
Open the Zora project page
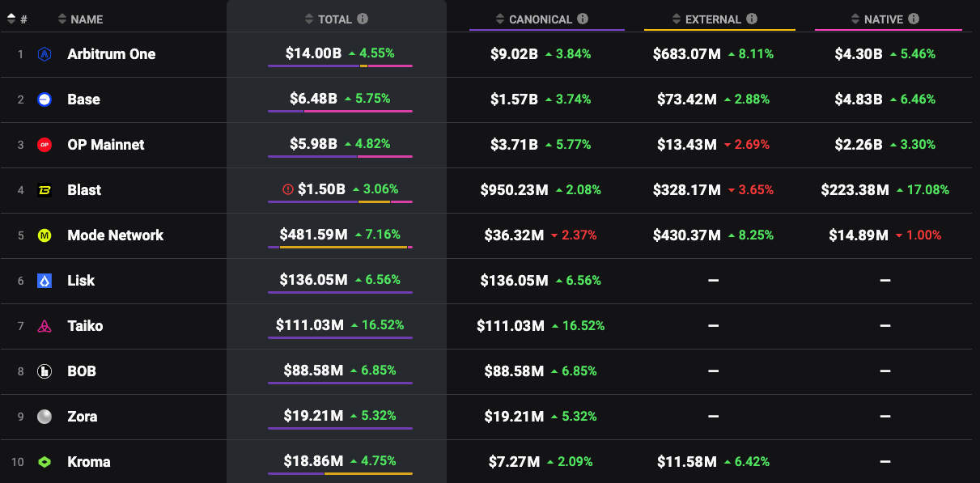tap(82, 417)
